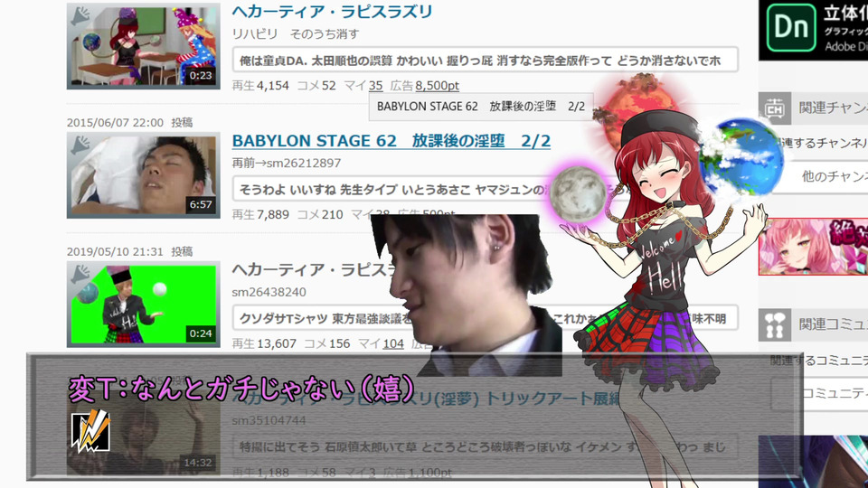868x488 pixels.
Task: Click the 2015/06/07 22:00 投稿 date
Action: [x=129, y=122]
